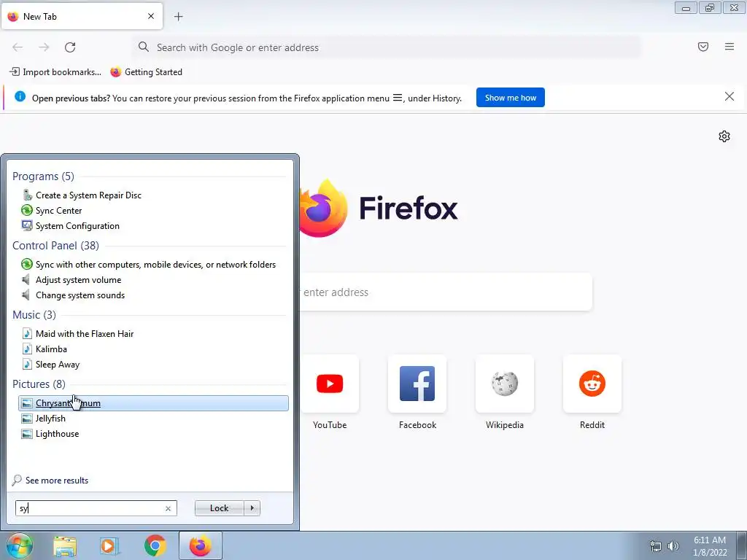Open new tab personalize gear icon
Image resolution: width=747 pixels, height=560 pixels.
(x=724, y=136)
